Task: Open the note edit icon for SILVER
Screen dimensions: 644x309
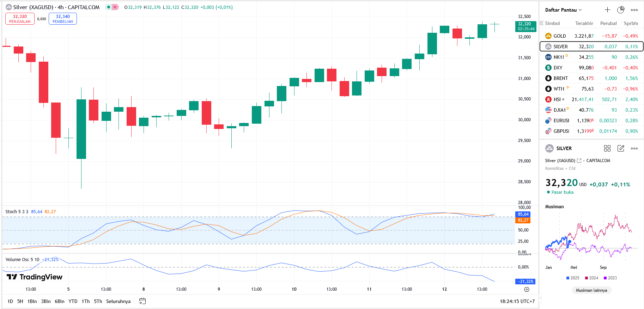Action: 621,148
